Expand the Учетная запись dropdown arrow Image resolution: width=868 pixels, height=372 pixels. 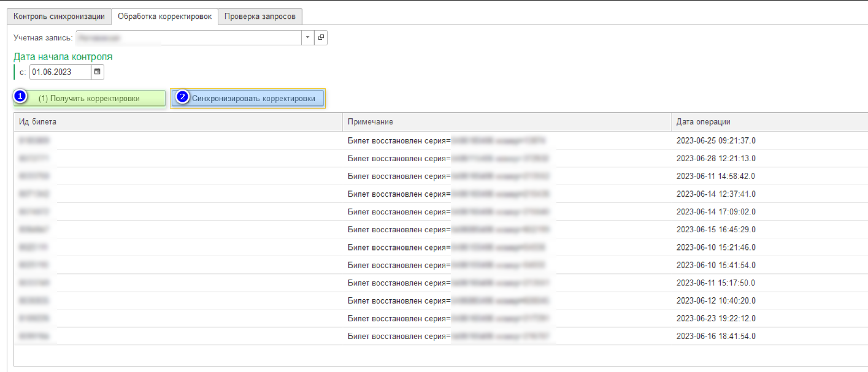[307, 38]
